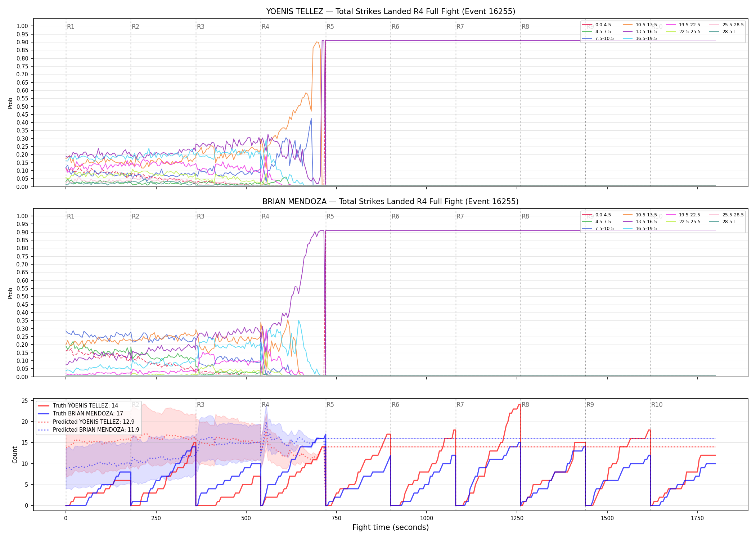The image size is (756, 540).
Task: Click the 25 tick on Count axis
Action: 25,401
